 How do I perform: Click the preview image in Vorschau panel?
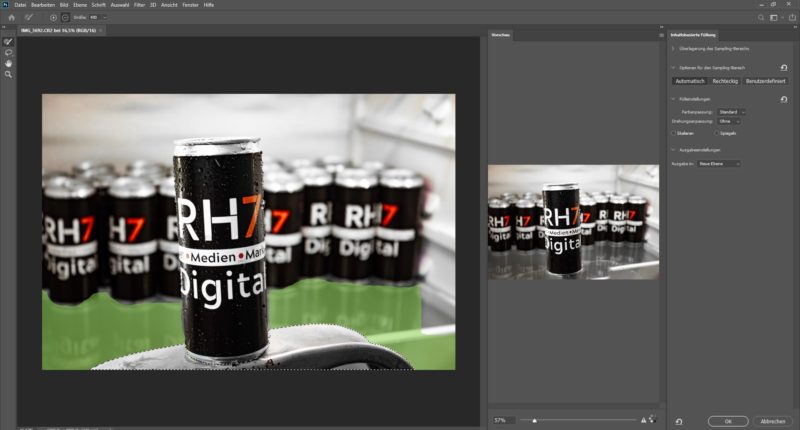coord(573,222)
